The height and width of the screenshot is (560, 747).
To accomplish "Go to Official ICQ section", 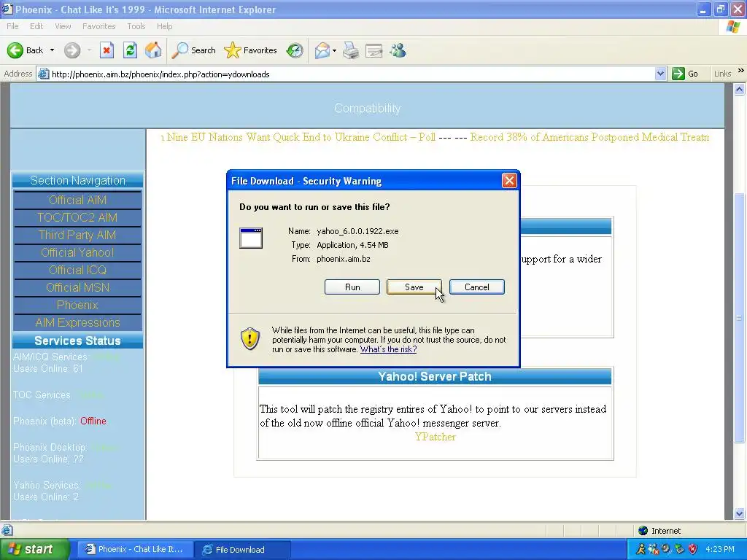I will [x=77, y=270].
